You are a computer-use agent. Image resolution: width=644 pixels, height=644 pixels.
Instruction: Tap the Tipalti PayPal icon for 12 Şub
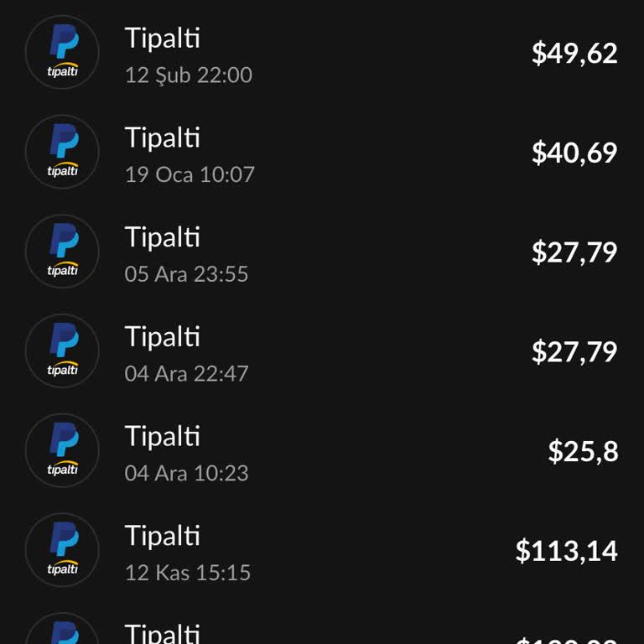[63, 53]
